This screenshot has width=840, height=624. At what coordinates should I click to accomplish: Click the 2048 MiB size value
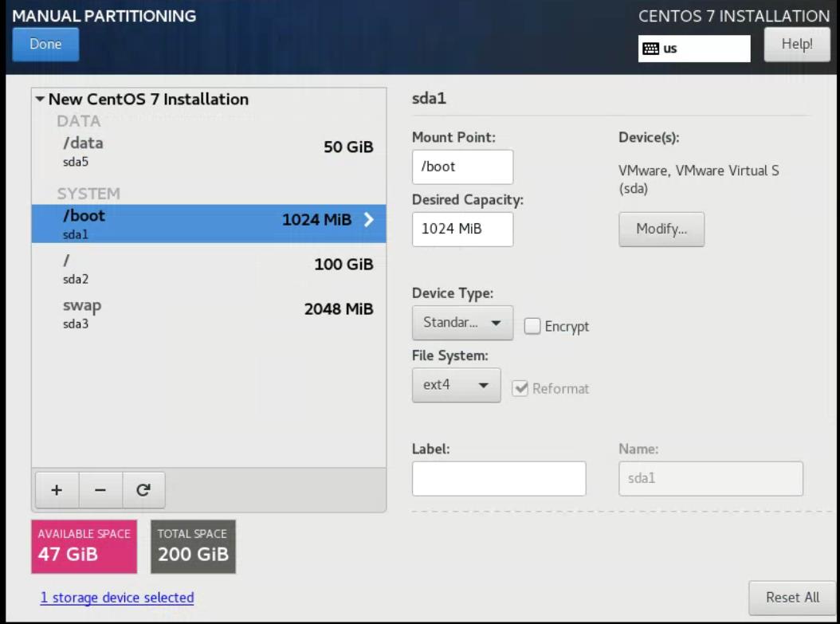pyautogui.click(x=339, y=309)
